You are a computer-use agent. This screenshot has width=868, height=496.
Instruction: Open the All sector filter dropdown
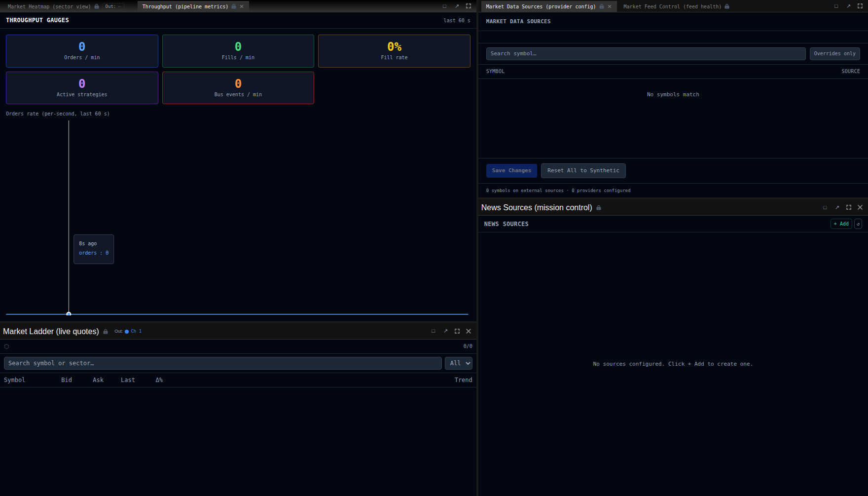pos(458,363)
